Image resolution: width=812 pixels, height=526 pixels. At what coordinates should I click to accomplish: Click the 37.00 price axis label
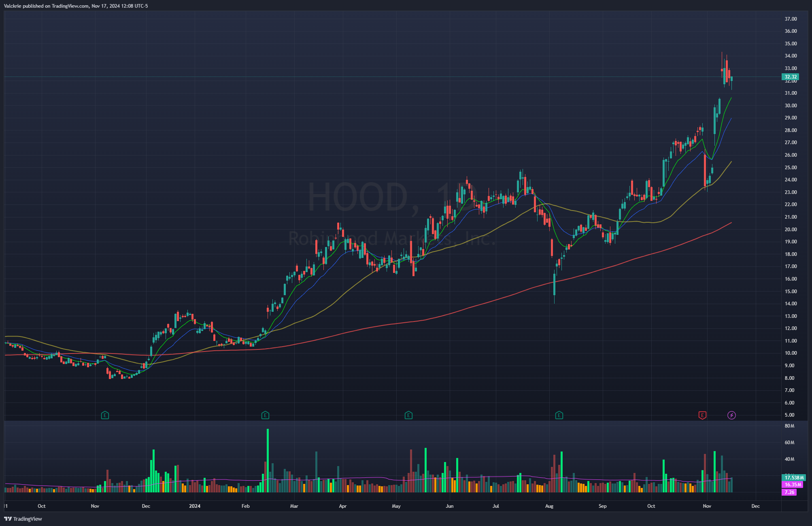791,19
